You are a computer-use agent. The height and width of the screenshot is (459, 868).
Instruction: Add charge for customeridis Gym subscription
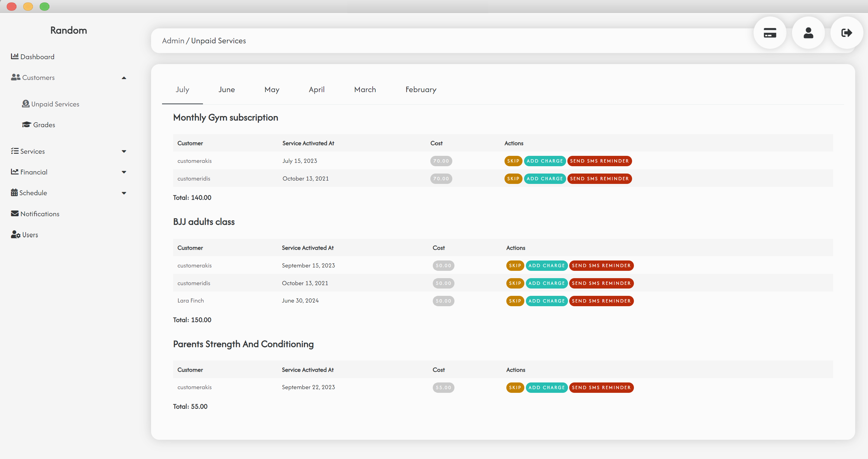point(544,178)
